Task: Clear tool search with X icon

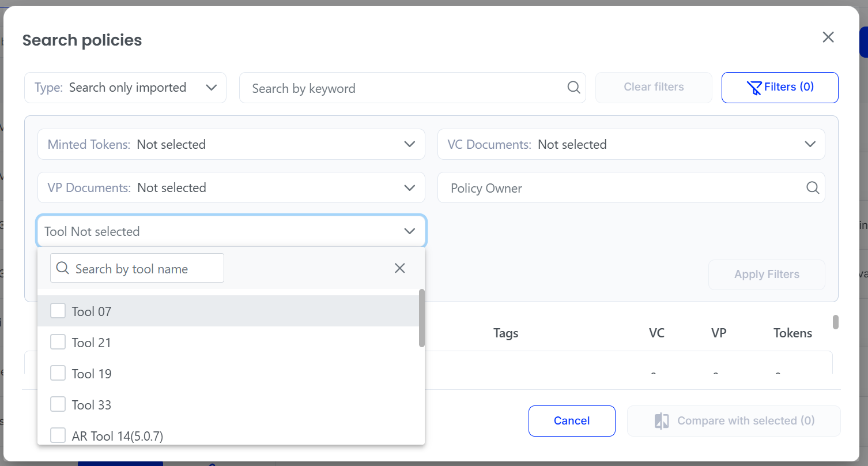Action: (399, 268)
